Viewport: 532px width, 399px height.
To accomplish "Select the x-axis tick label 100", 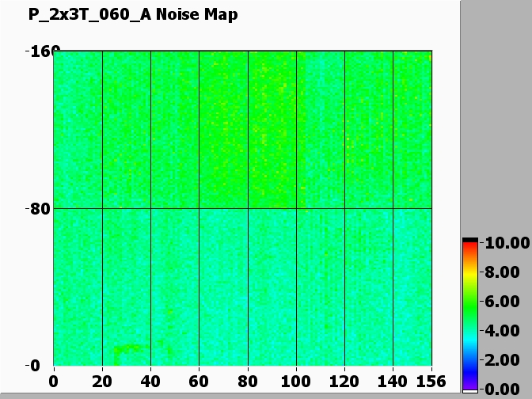I will click(x=296, y=382).
